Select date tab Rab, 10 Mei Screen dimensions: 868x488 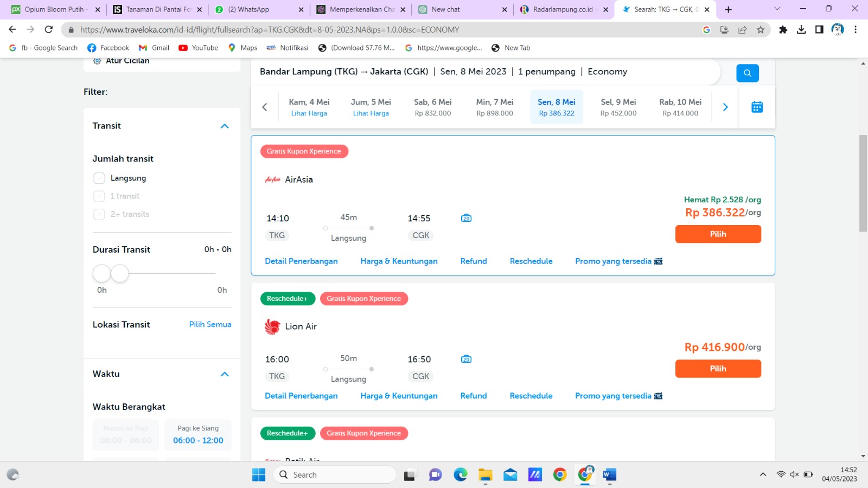pyautogui.click(x=680, y=107)
